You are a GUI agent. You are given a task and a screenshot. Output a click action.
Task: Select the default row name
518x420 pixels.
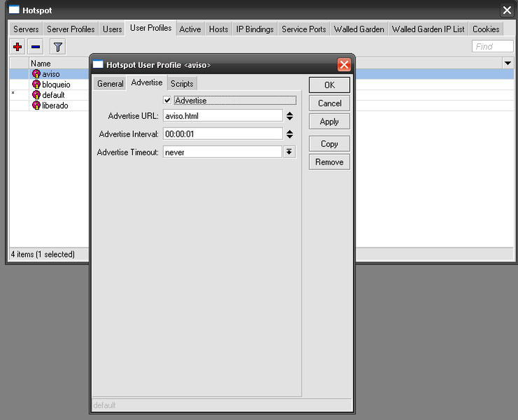[53, 95]
